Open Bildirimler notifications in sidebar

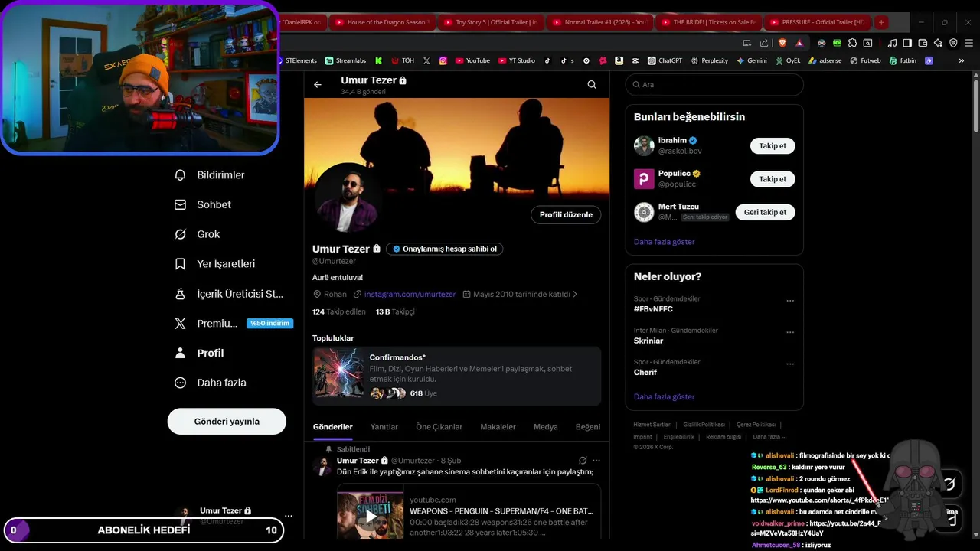(210, 175)
